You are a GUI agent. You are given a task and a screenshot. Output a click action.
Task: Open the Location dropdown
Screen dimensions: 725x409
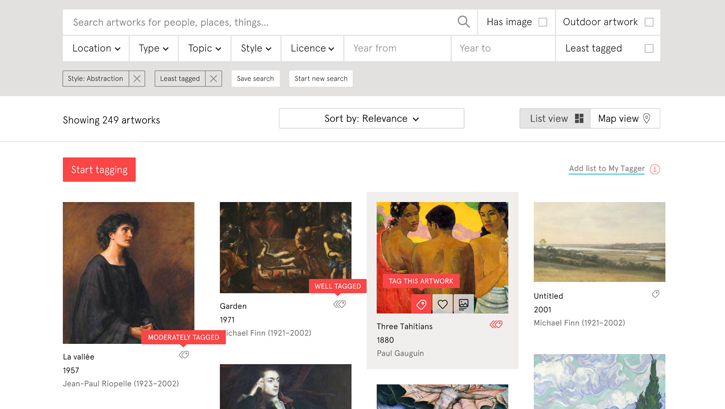(96, 49)
